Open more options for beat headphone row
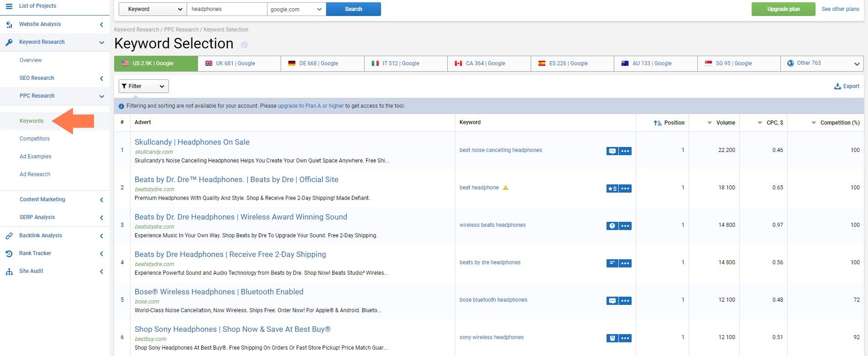This screenshot has width=868, height=356. [625, 188]
